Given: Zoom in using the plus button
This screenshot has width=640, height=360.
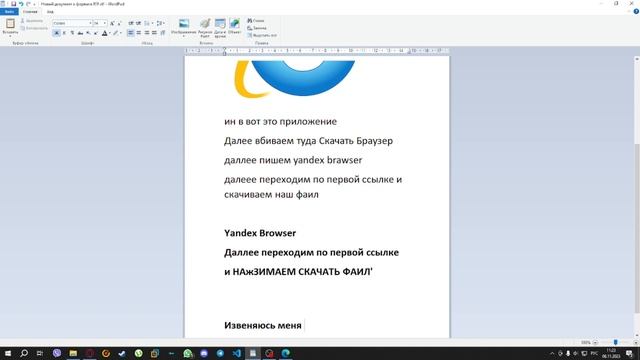Looking at the screenshot, I should coord(636,342).
